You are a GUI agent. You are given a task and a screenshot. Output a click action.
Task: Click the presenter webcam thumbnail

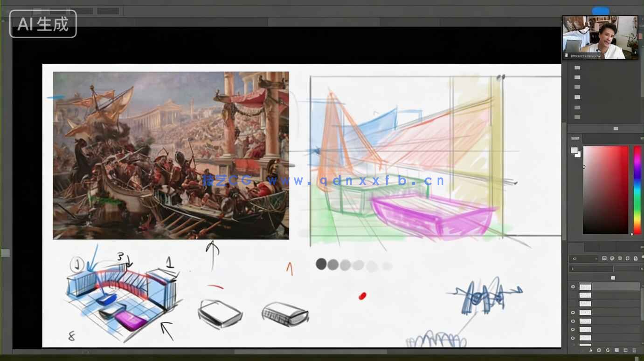(x=600, y=38)
